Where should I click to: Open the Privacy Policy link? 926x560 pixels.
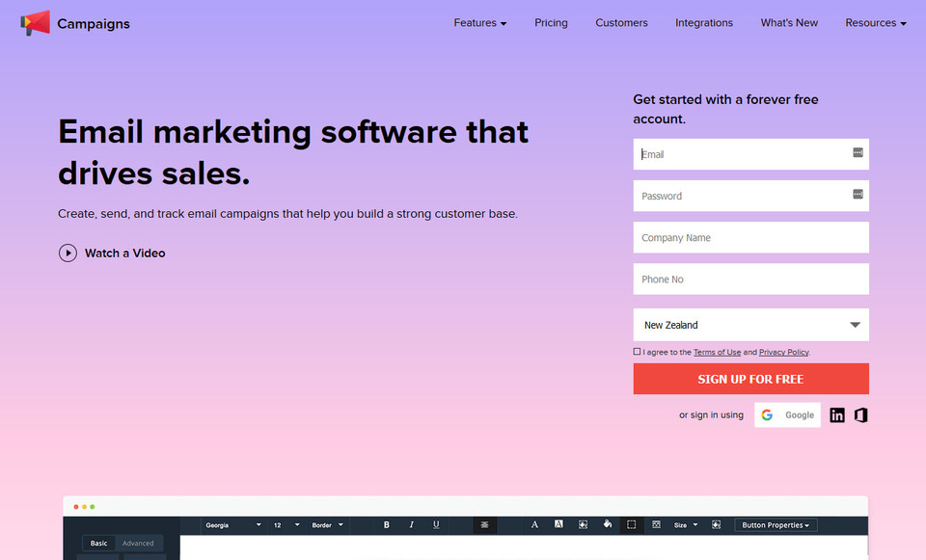pos(783,353)
